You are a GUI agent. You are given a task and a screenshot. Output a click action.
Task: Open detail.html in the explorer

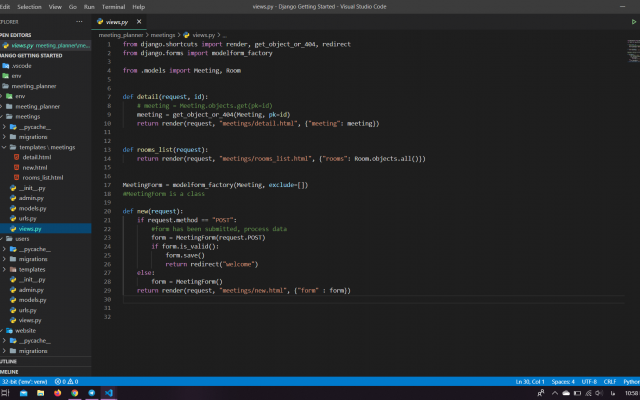pos(37,157)
